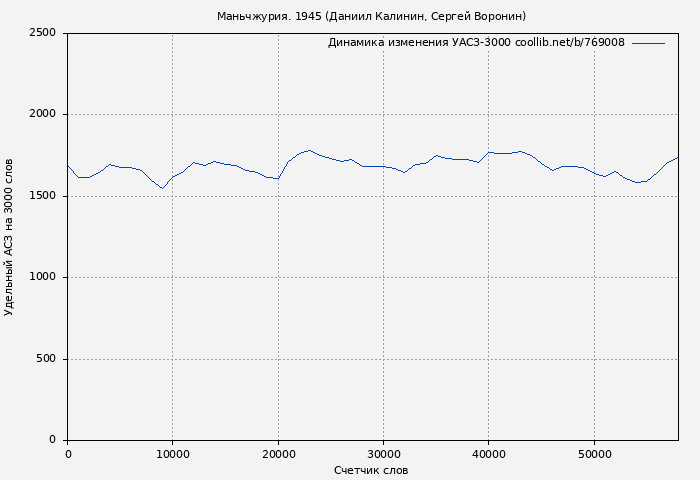The image size is (700, 480).
Task: Click the chart title 'Маньчжурия. 1945'
Action: pyautogui.click(x=371, y=16)
